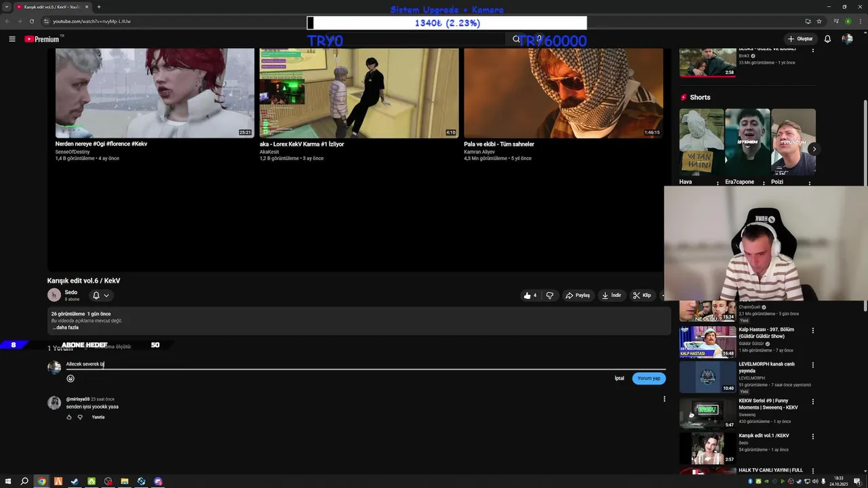Image resolution: width=868 pixels, height=488 pixels.
Task: Open the Hava short thumbnail
Action: click(x=701, y=142)
